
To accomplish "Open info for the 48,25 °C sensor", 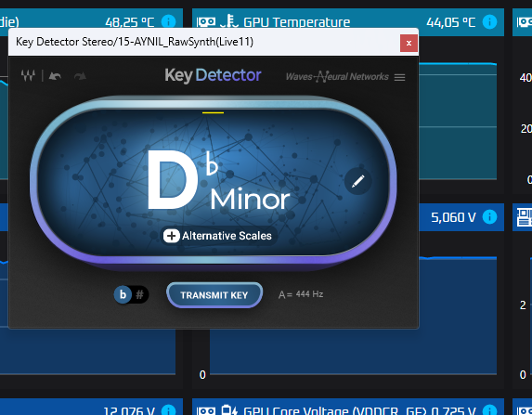I will 169,21.
